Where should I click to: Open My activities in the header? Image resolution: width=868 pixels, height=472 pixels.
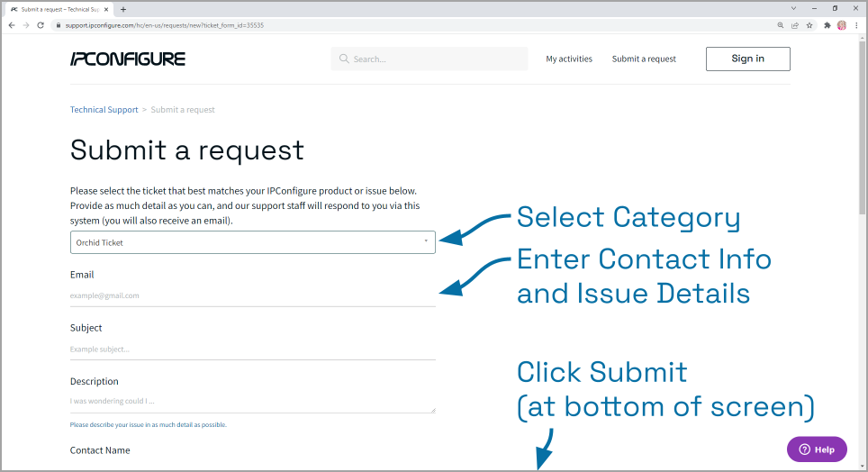569,59
